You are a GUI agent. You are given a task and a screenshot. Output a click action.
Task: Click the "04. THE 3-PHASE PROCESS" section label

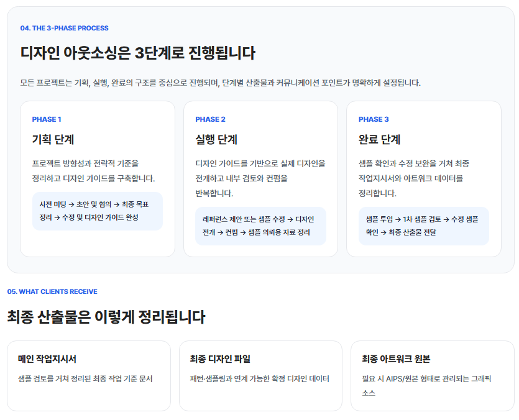pos(64,28)
